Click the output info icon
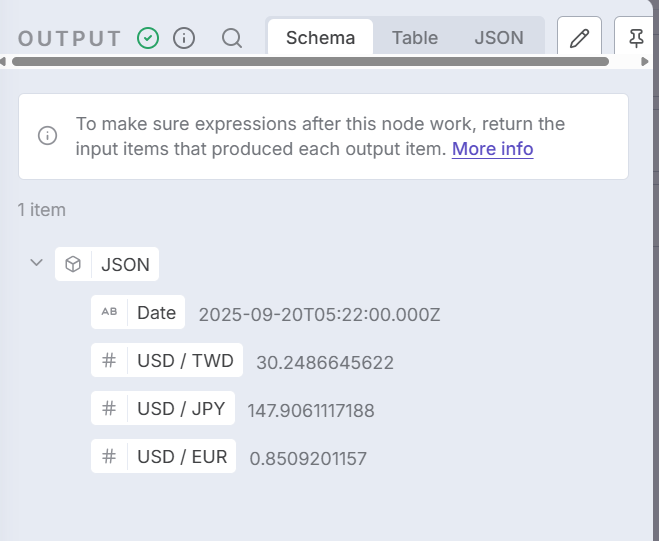Viewport: 659px width, 541px height. [184, 38]
